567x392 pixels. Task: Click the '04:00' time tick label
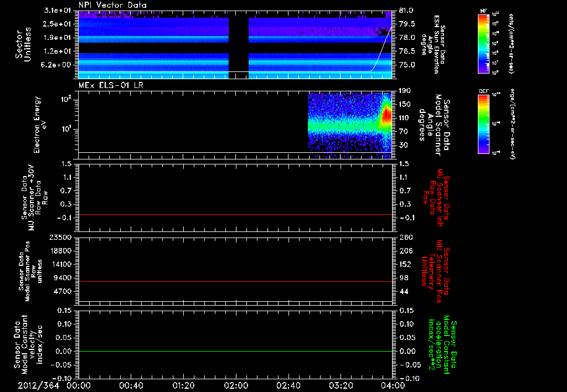pyautogui.click(x=393, y=385)
